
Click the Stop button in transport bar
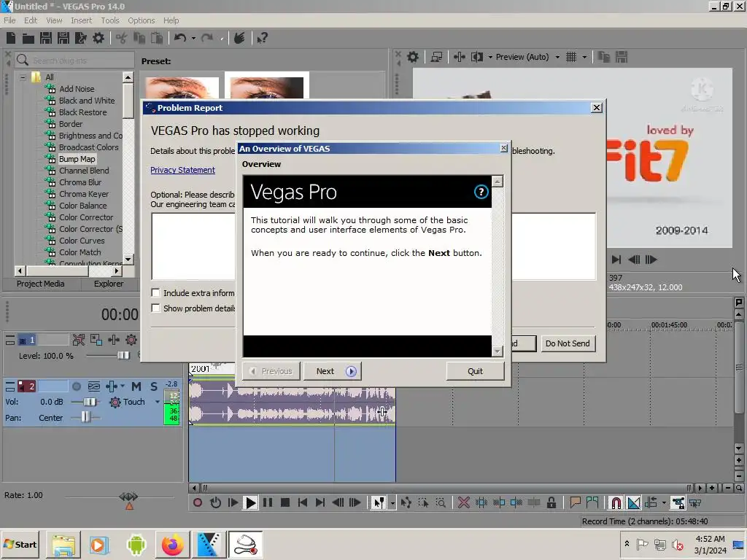[285, 502]
